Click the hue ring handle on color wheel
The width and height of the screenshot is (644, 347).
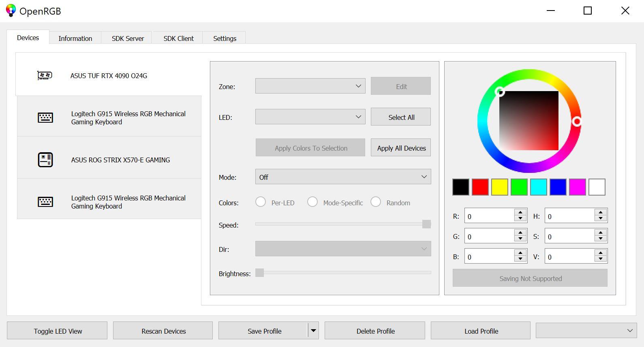click(x=577, y=121)
